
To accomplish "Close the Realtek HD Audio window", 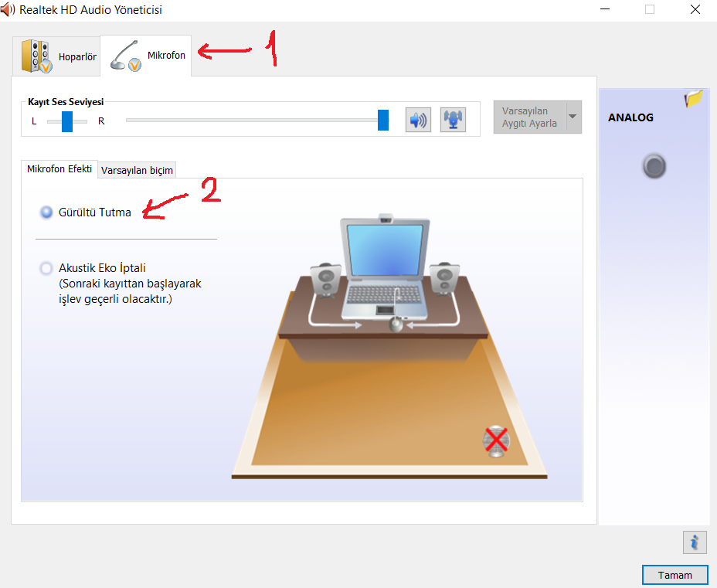I will click(695, 9).
